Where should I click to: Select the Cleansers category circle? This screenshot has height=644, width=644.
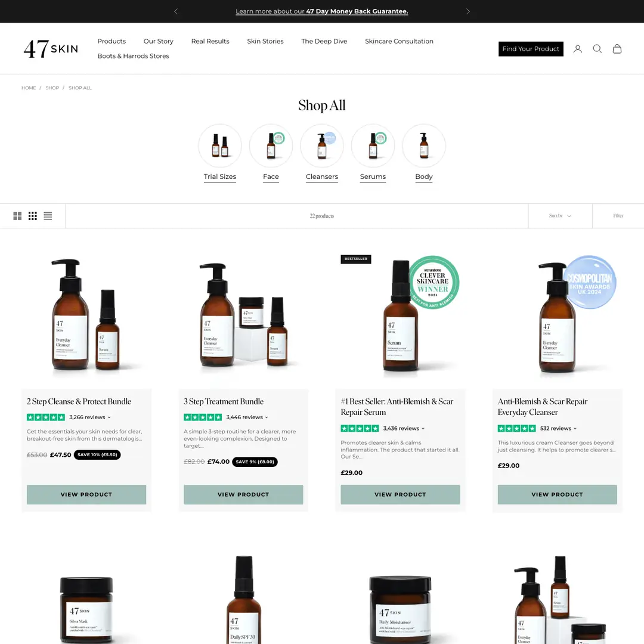pos(321,146)
